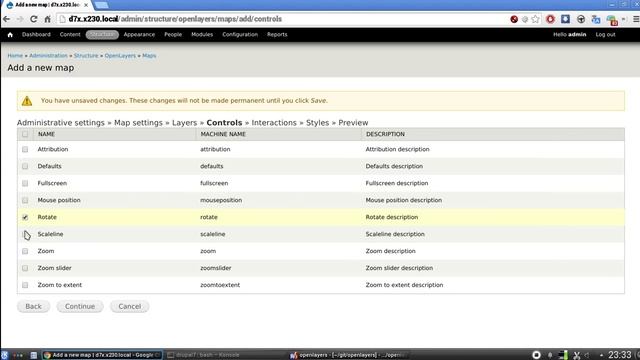Click the 'Preview' wizard step text
This screenshot has height=360, width=640.
[353, 123]
